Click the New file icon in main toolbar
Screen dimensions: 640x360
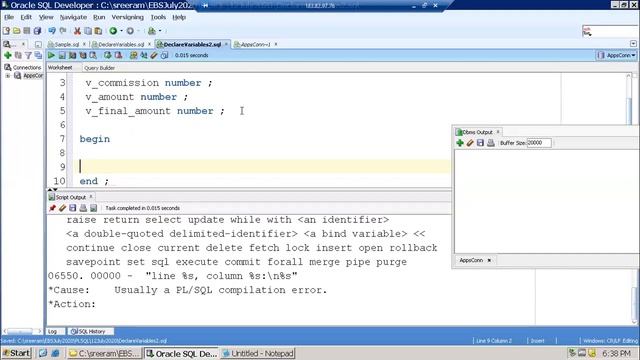7,31
